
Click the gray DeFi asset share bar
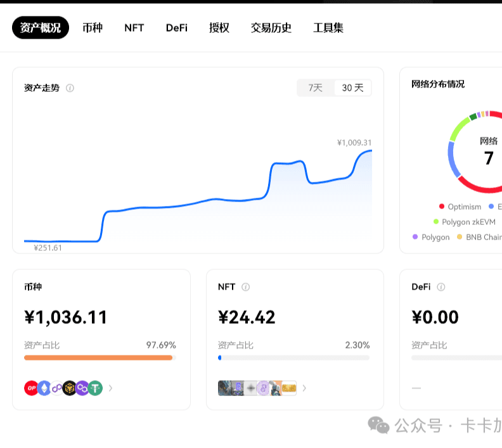[x=456, y=358]
